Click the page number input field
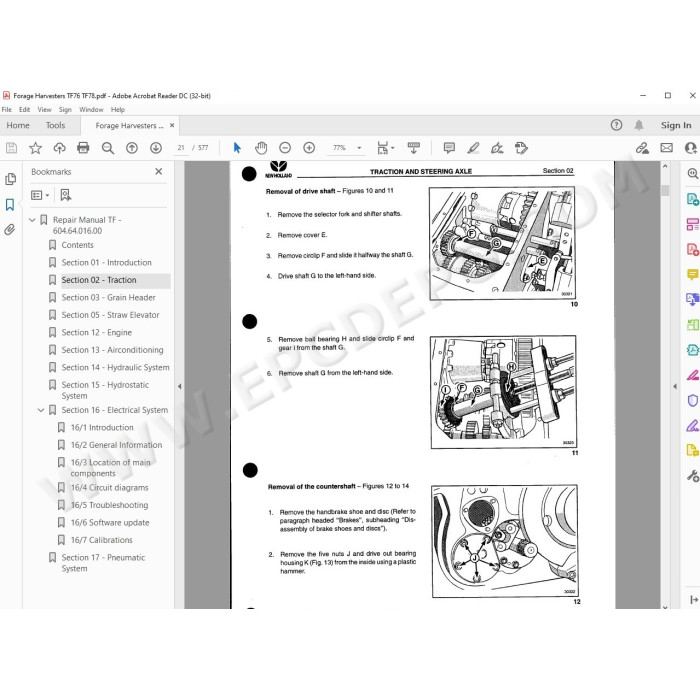The width and height of the screenshot is (700, 700). 181,148
